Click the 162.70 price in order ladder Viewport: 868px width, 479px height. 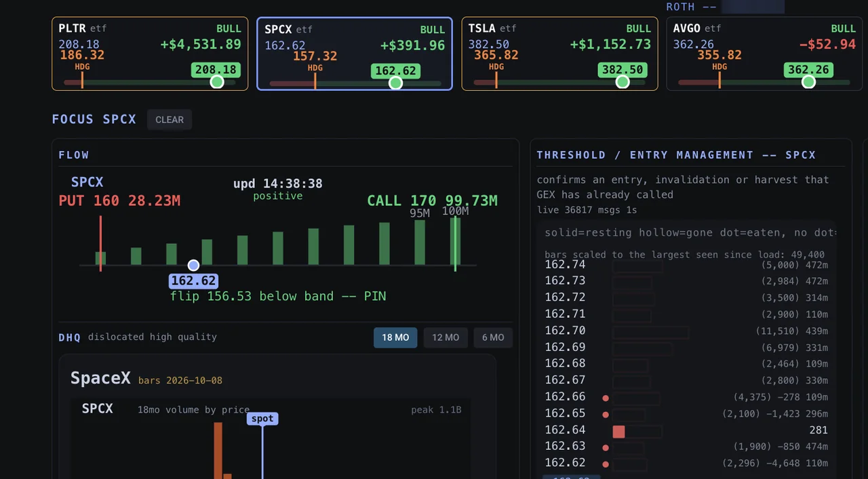click(x=565, y=331)
